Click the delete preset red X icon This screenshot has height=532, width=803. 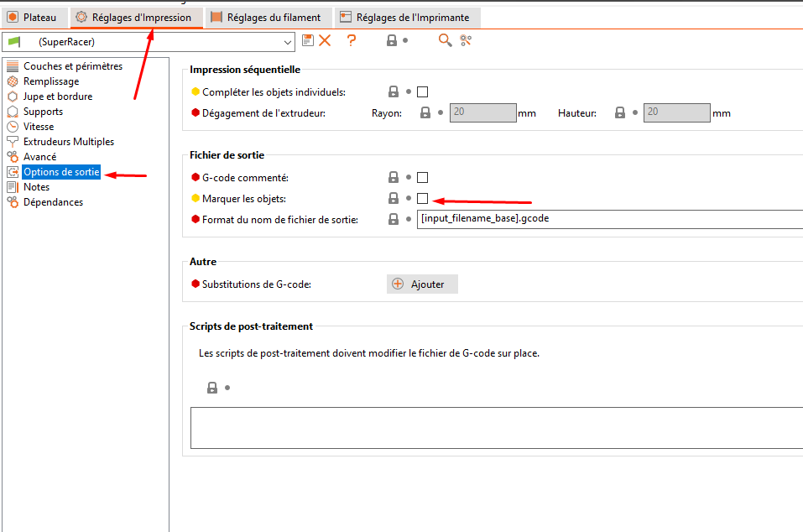tap(325, 40)
